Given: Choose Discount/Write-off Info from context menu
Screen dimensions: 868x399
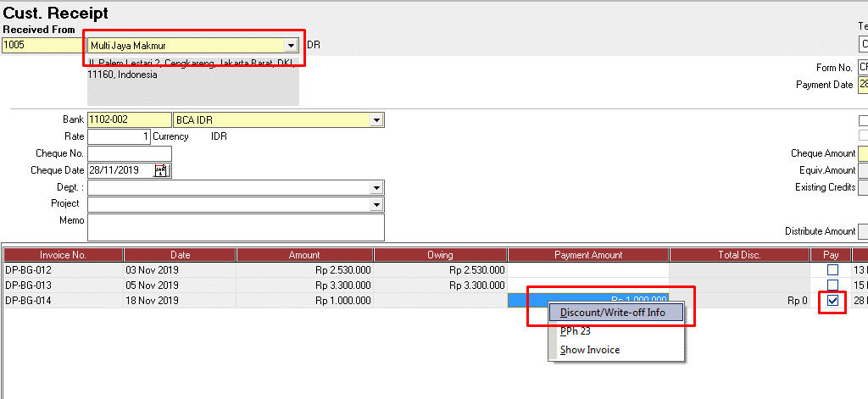Looking at the screenshot, I should 613,313.
